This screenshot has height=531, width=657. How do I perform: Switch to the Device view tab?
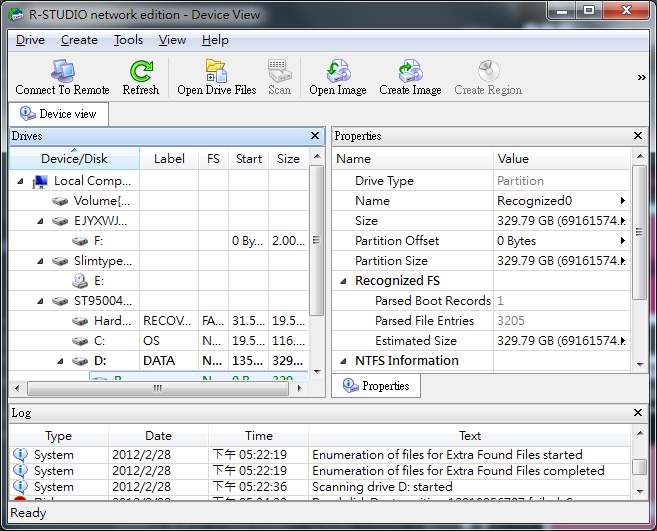point(58,114)
